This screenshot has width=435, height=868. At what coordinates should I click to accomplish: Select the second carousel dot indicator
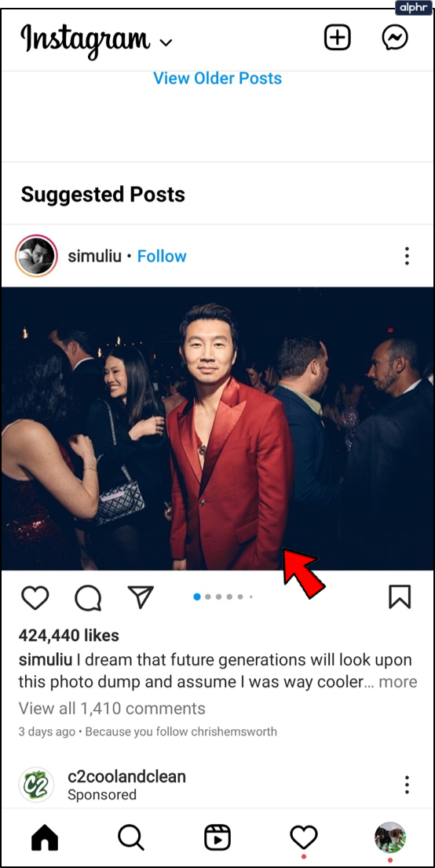[208, 596]
